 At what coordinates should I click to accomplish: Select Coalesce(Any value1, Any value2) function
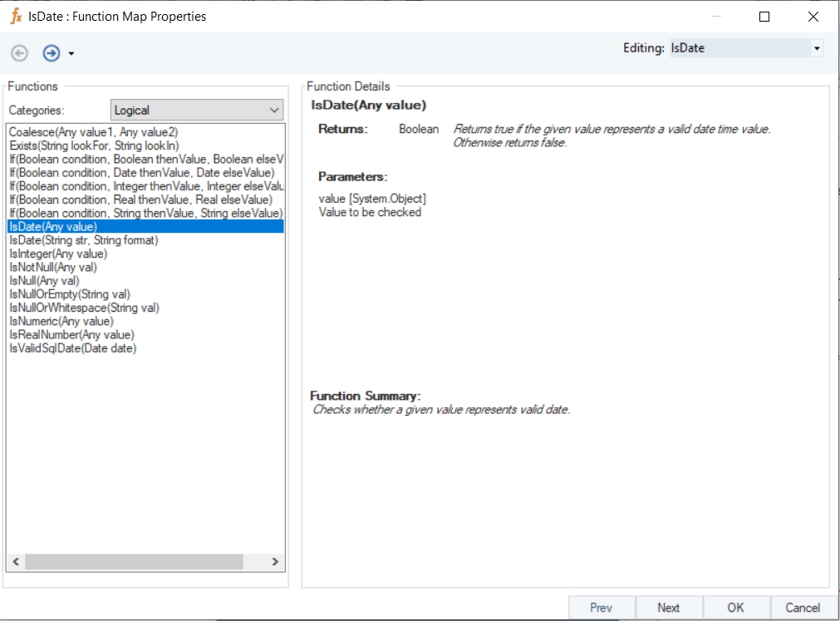93,132
